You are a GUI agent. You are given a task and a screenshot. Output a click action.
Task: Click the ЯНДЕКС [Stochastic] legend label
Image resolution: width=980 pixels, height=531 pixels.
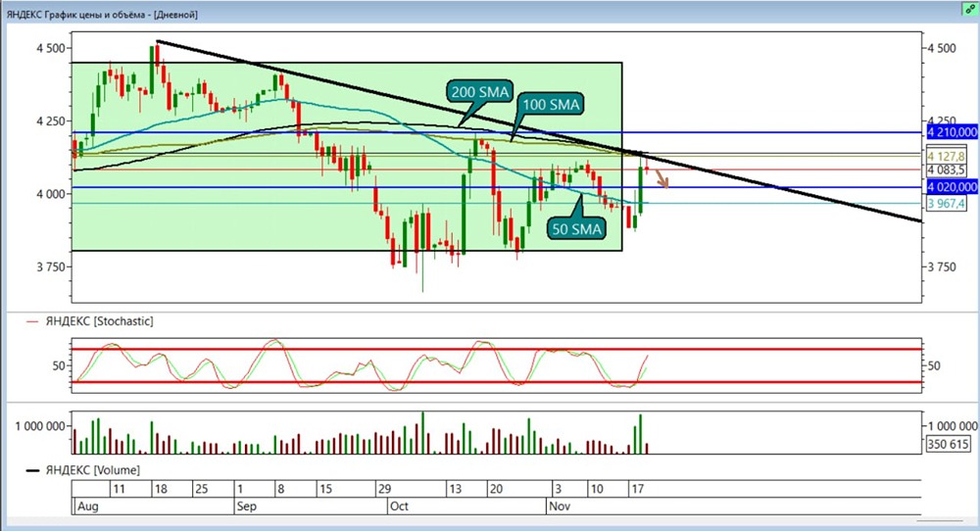point(99,321)
